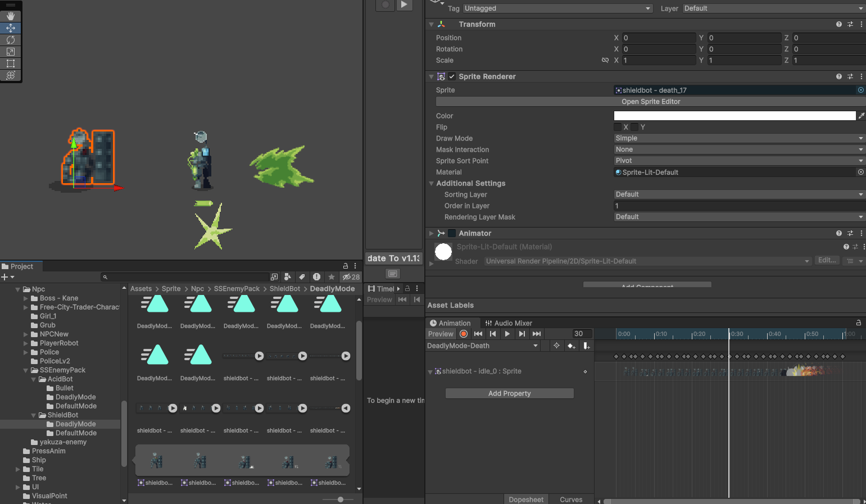Click the search by label tag icon
866x504 pixels.
(302, 277)
